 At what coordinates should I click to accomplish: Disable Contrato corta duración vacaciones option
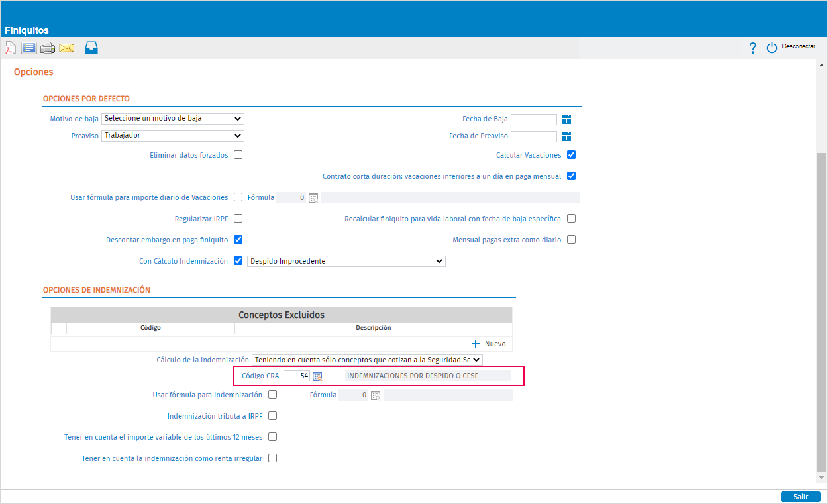571,176
